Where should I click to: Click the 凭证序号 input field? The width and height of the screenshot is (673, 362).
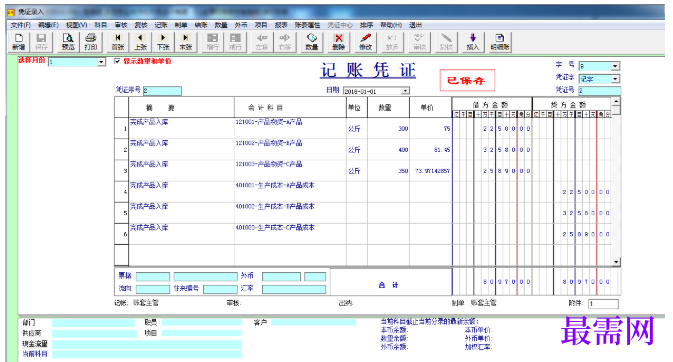162,91
